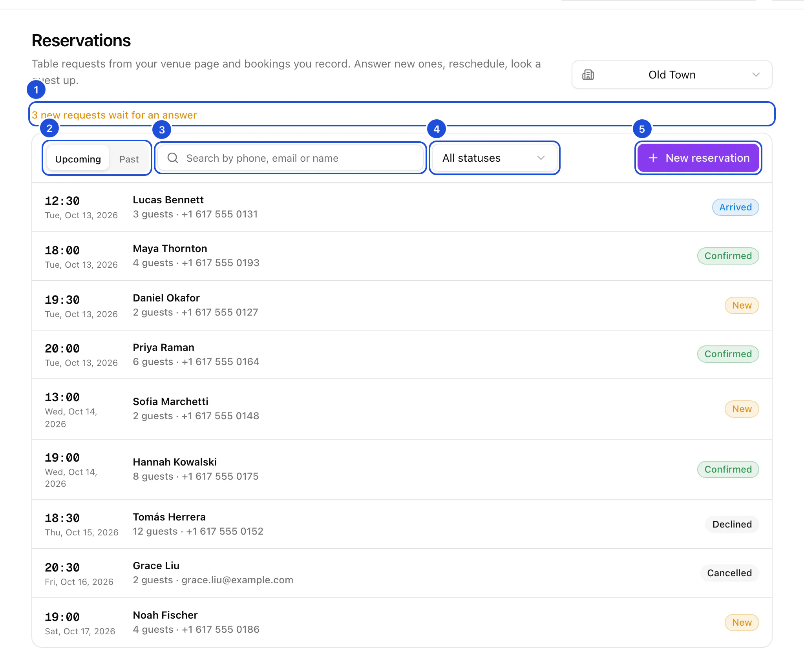
Task: Click grace.liu@example.com contact text
Action: [x=237, y=580]
